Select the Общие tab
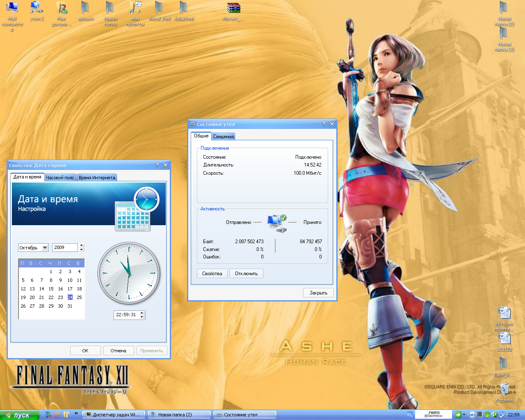This screenshot has height=420, width=525. 201,136
